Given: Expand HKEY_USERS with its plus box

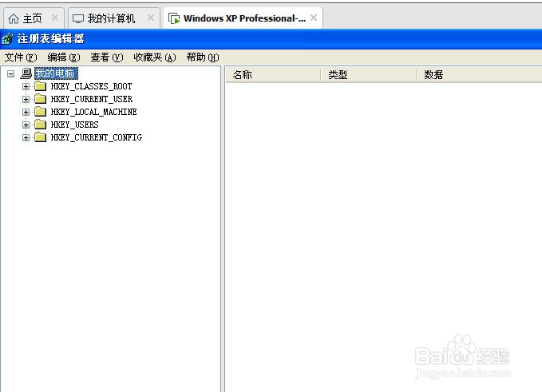Looking at the screenshot, I should [26, 125].
